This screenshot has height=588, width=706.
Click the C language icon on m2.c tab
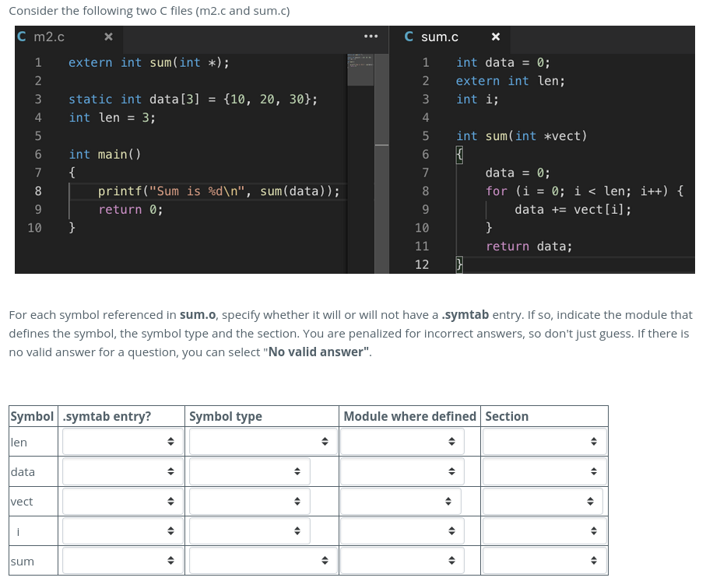click(x=20, y=37)
